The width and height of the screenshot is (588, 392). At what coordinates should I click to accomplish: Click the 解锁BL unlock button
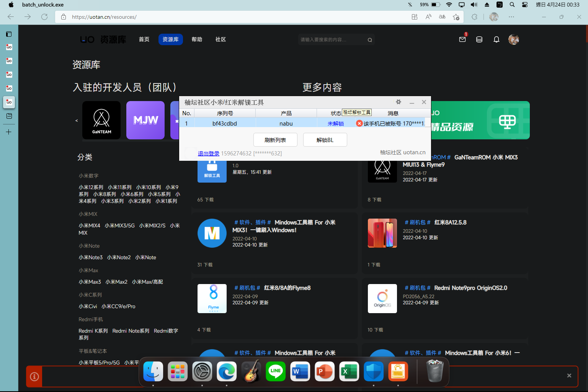click(x=325, y=140)
